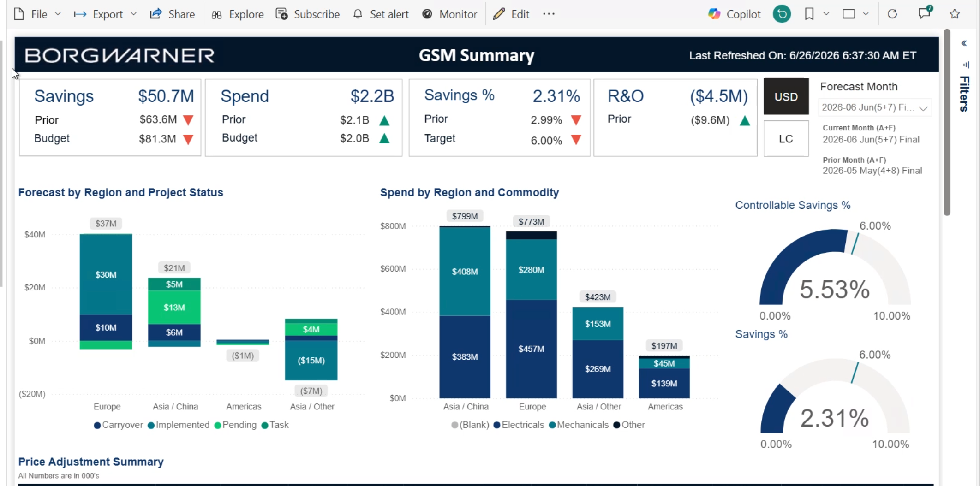This screenshot has width=980, height=486.
Task: Toggle Pending legend item
Action: tap(235, 425)
